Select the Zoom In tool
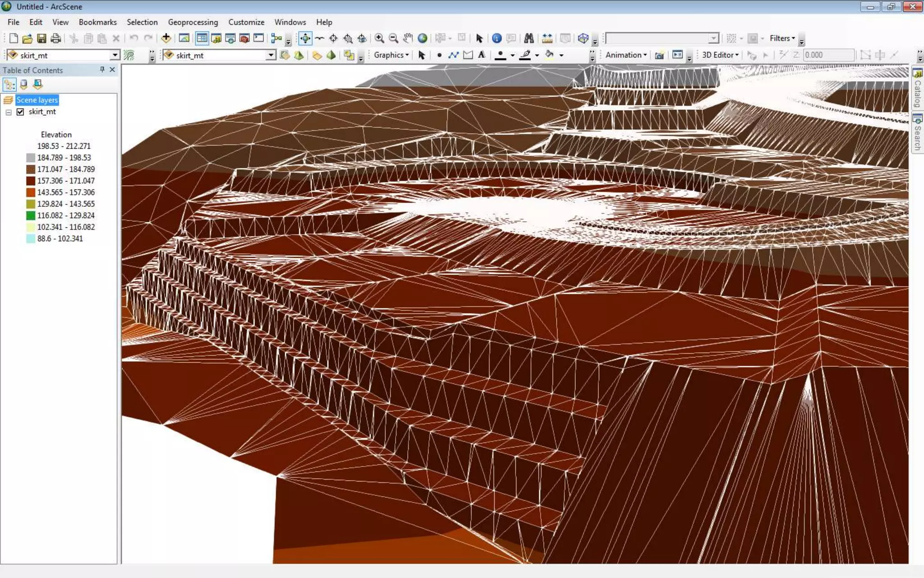Screen dimensions: 924x578 379,38
